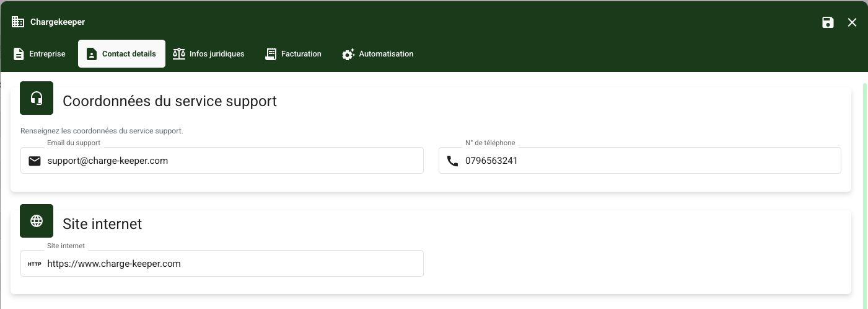Switch to Infos juridiques tab

(209, 54)
